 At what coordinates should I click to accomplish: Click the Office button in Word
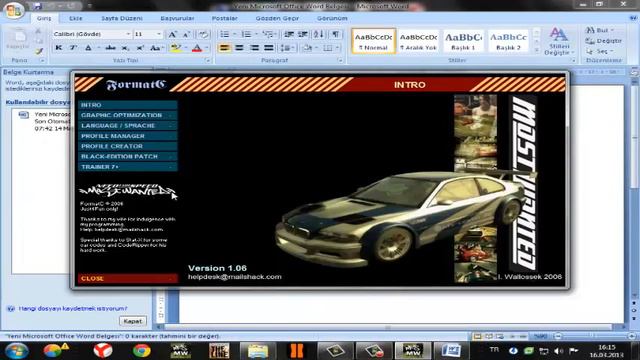click(x=13, y=10)
